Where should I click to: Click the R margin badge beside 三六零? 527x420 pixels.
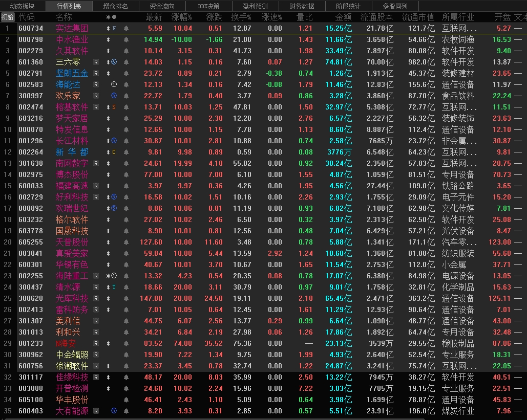pyautogui.click(x=96, y=62)
